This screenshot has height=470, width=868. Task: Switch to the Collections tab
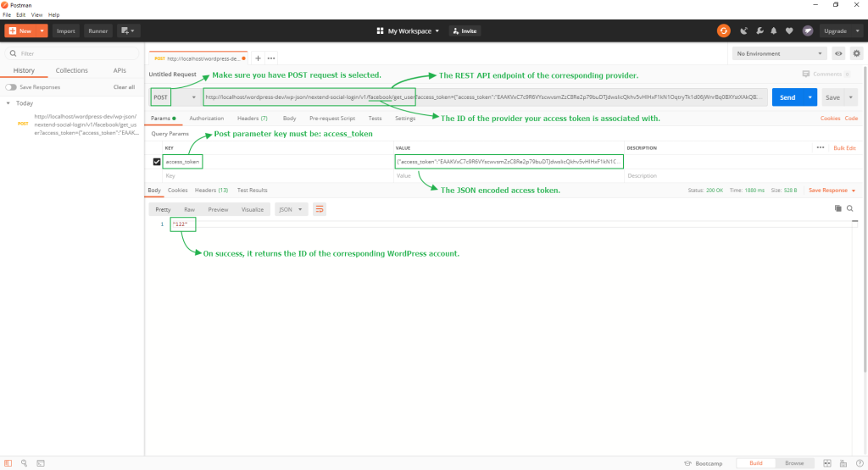[x=71, y=71]
